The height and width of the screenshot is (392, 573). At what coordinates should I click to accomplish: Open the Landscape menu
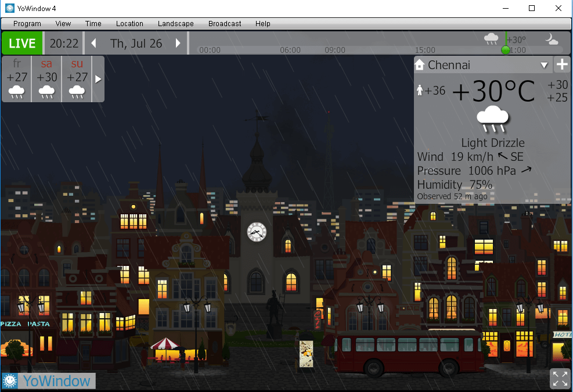coord(175,24)
